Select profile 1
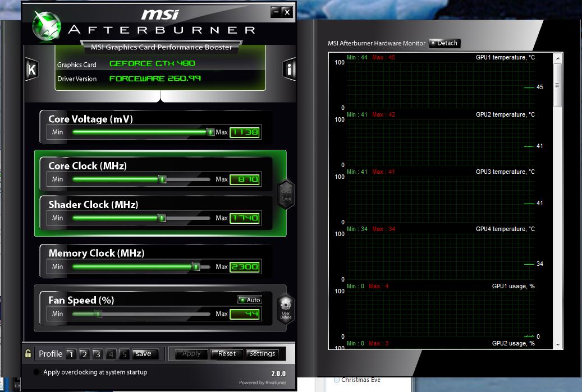582x392 pixels. pyautogui.click(x=71, y=354)
